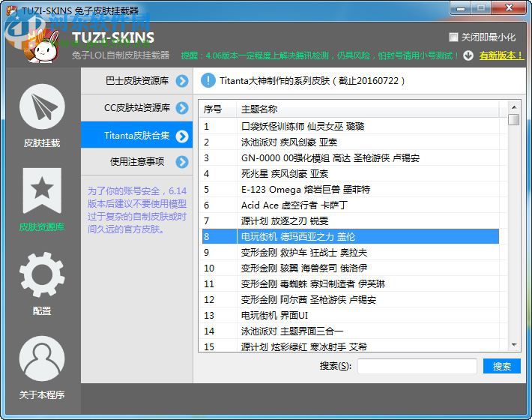Select row 变形金刚 救护车 狂战士 奥拉夫
This screenshot has width=532, height=420.
point(349,253)
